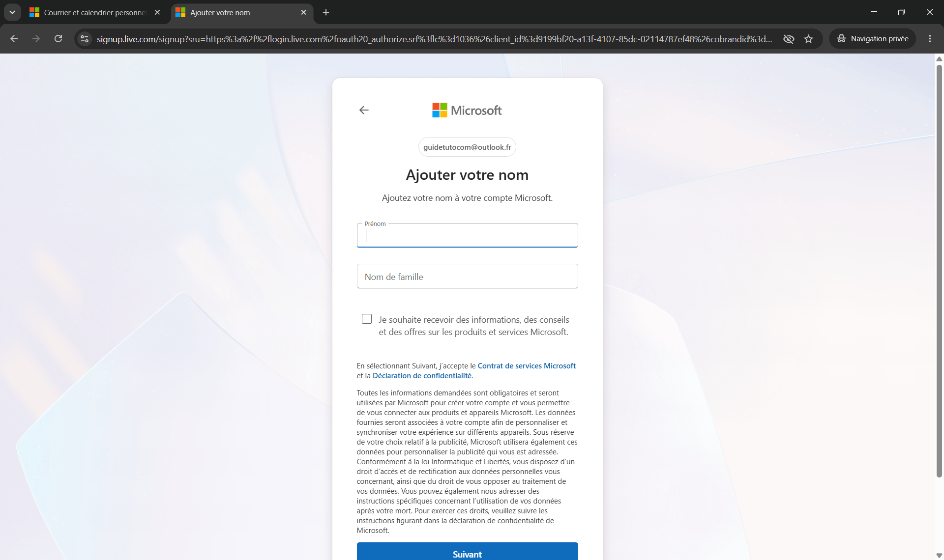Click browser back navigation arrow
Viewport: 944px width, 560px height.
point(14,39)
